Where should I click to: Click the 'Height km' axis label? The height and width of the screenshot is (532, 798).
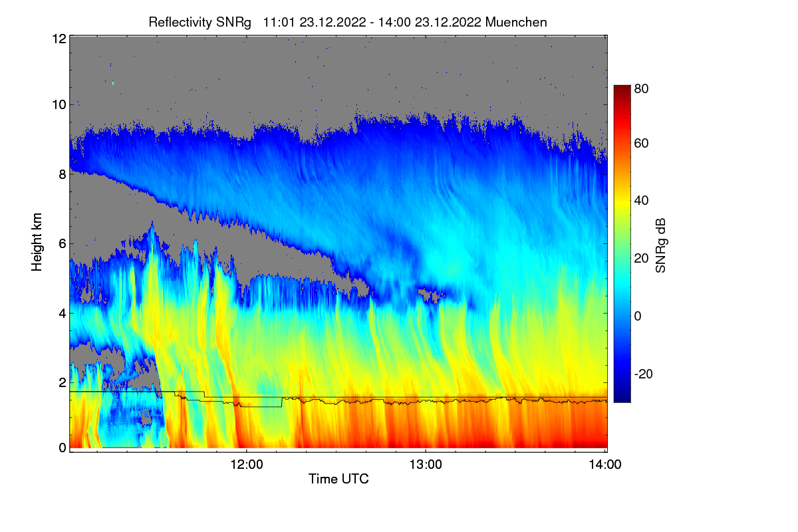pyautogui.click(x=37, y=243)
